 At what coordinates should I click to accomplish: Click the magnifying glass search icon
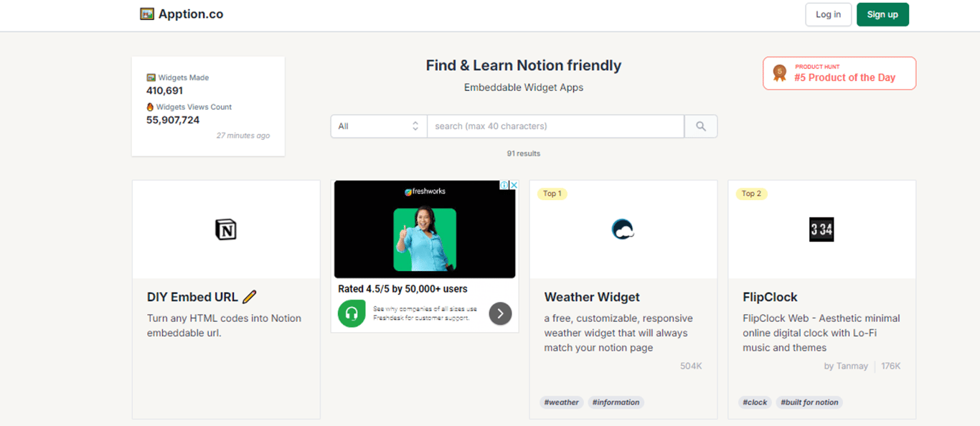click(x=700, y=126)
